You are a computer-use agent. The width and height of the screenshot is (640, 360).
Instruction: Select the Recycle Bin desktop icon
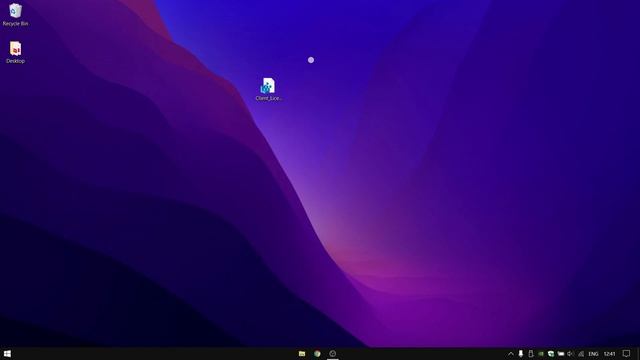click(16, 14)
